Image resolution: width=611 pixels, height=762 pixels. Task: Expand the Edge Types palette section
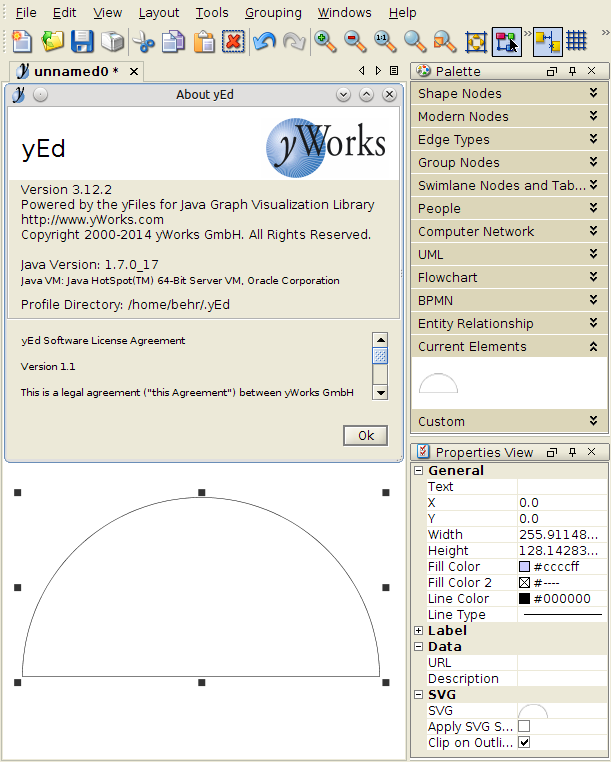coord(509,139)
